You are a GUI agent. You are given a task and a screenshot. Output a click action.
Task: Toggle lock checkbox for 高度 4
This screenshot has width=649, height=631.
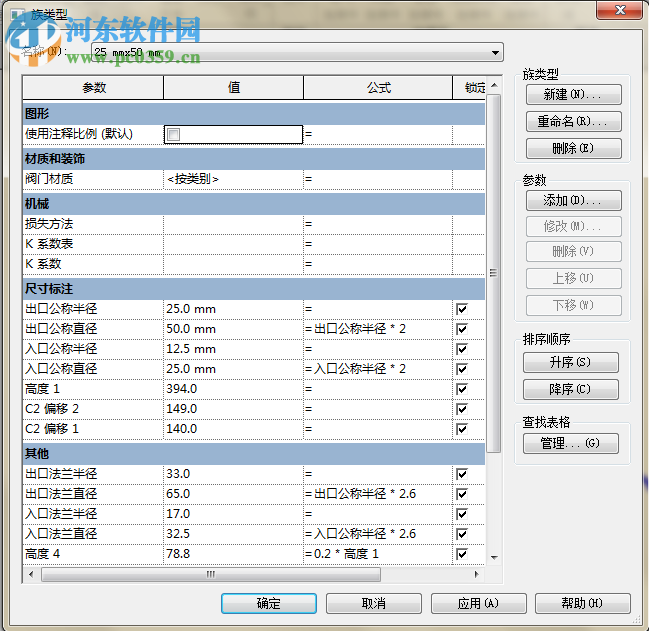pyautogui.click(x=462, y=554)
